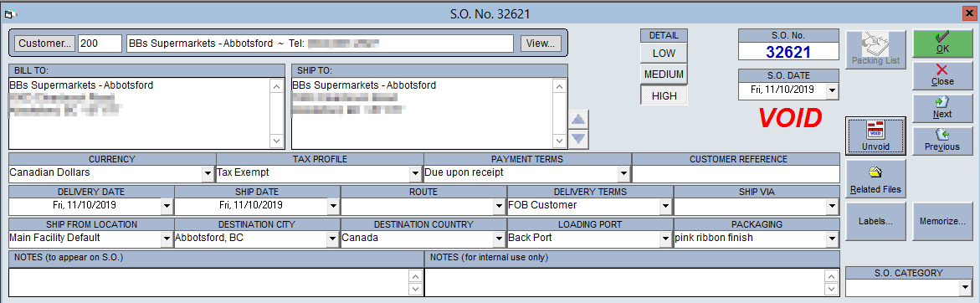Open the Payment Terms dropdown
Screen dimensions: 980x303
(623, 173)
